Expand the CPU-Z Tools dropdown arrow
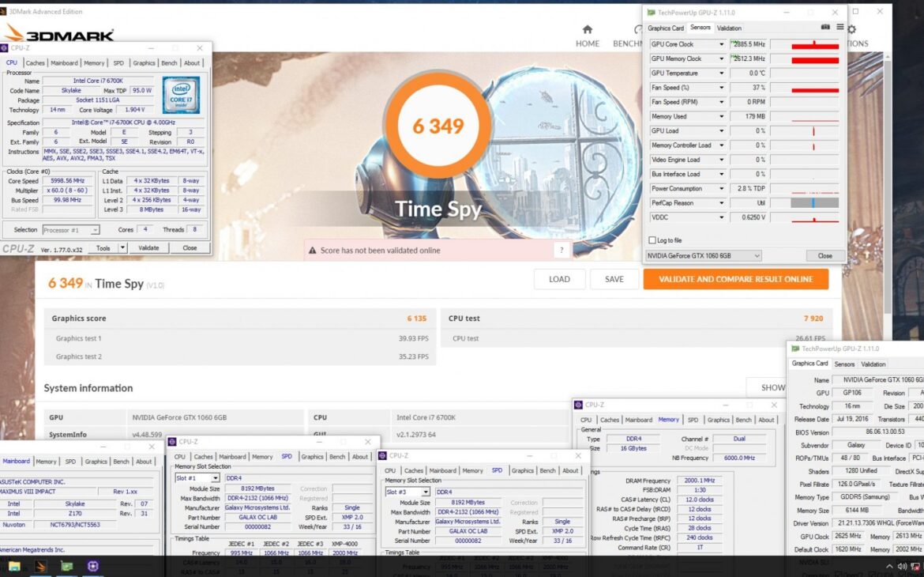This screenshot has height=577, width=924. (122, 247)
